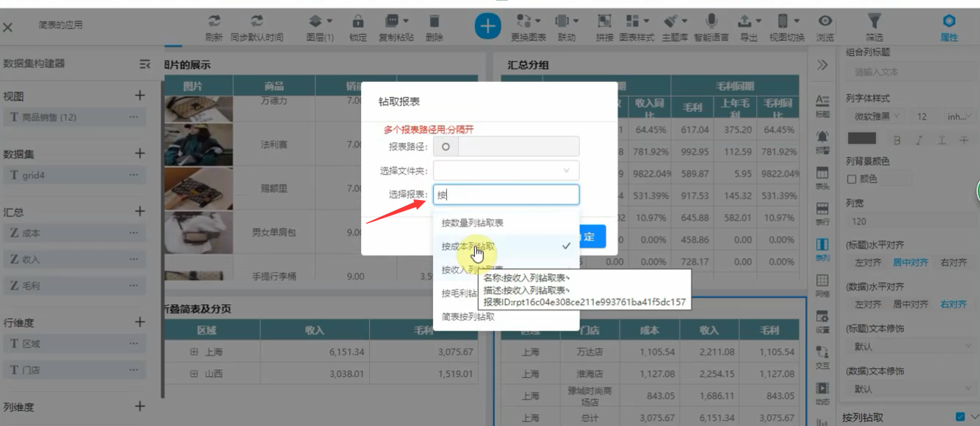980x426 pixels.
Task: Enable the 列背景颜色 颜色 checkbox
Action: (852, 179)
